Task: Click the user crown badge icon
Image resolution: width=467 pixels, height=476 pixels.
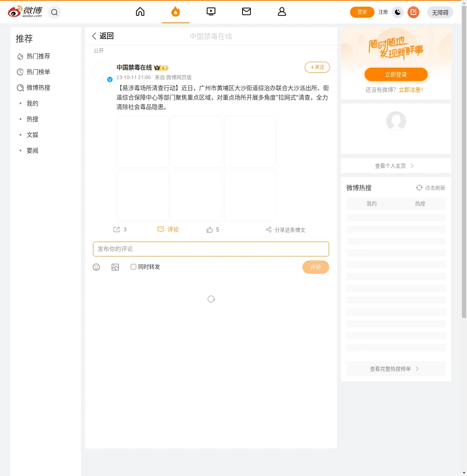Action: (x=161, y=68)
